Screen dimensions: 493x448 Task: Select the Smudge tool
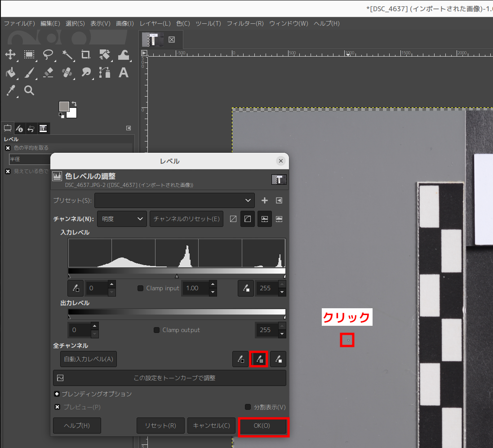coord(86,73)
